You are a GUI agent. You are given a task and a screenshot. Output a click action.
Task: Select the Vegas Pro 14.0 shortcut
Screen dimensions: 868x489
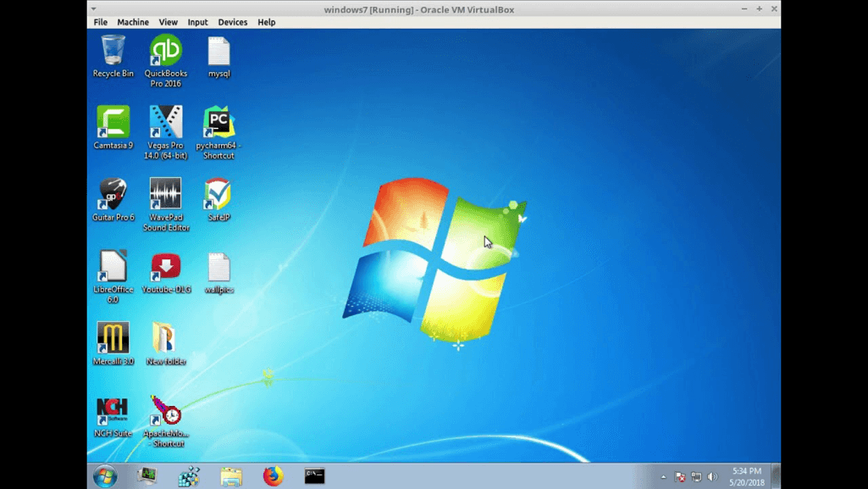pyautogui.click(x=166, y=123)
